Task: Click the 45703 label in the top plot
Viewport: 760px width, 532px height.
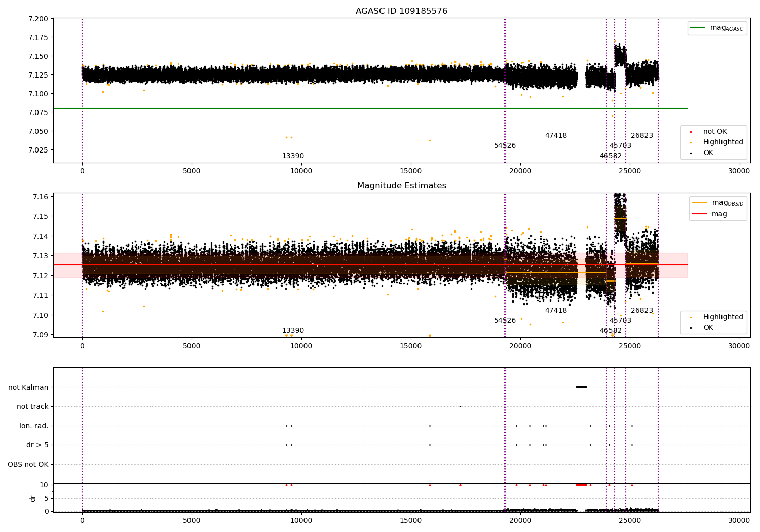Action: [620, 145]
